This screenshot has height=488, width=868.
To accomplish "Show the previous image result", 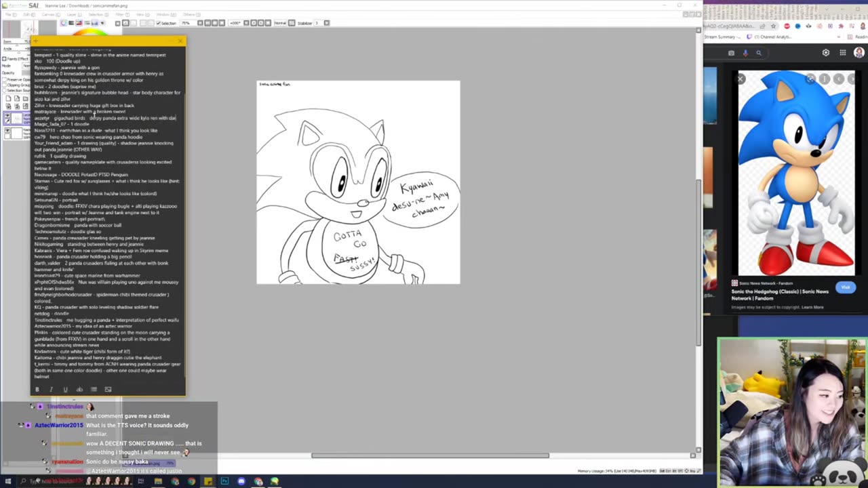I will (839, 79).
